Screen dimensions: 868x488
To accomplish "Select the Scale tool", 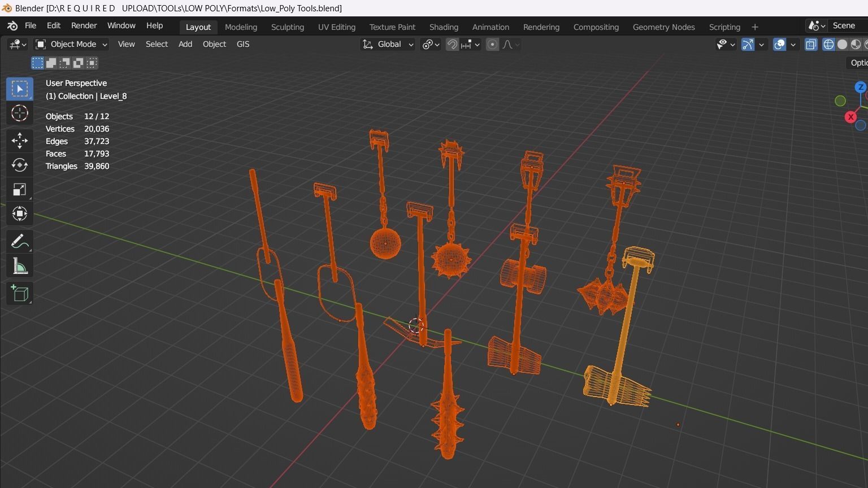I will point(20,189).
